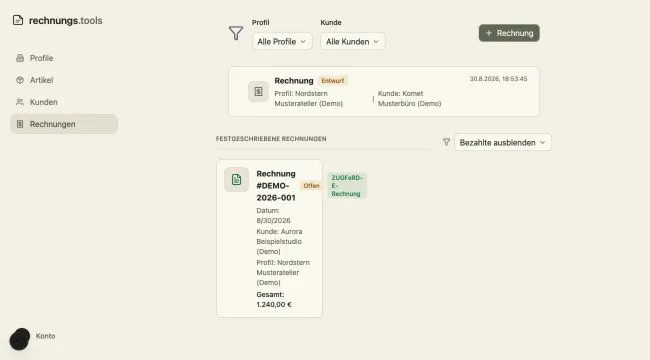Go to Kunden in the sidebar

pyautogui.click(x=64, y=102)
